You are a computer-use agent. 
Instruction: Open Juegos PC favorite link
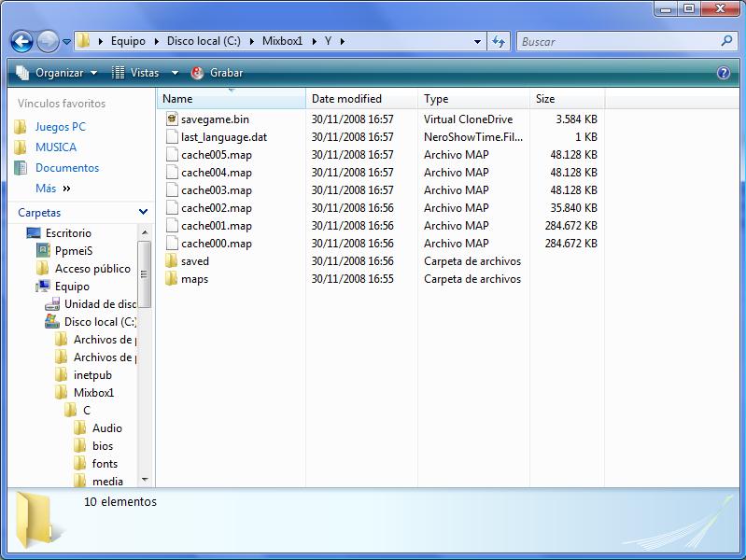pyautogui.click(x=60, y=127)
